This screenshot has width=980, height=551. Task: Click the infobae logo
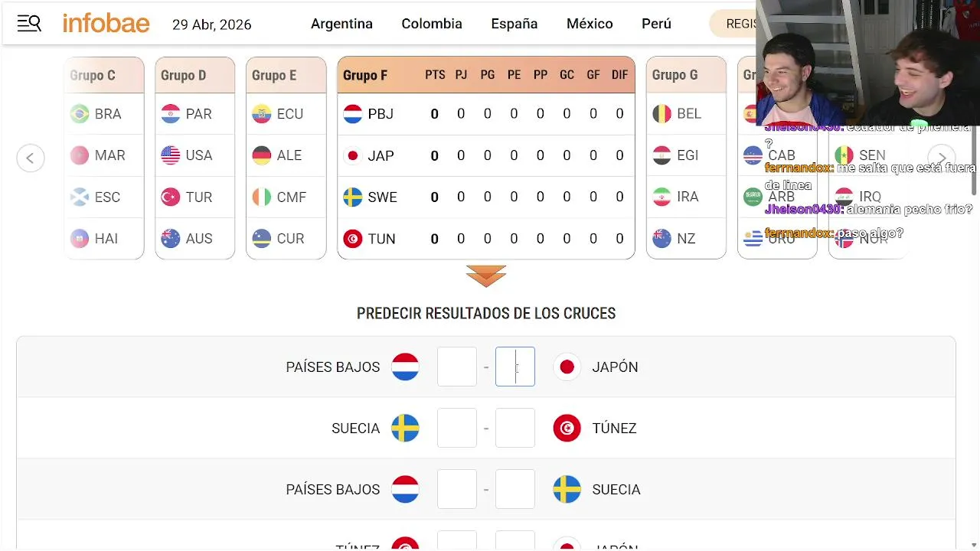pyautogui.click(x=106, y=24)
